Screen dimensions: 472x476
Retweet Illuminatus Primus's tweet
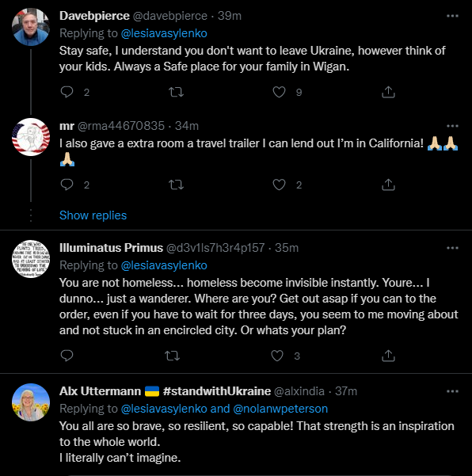pyautogui.click(x=172, y=356)
